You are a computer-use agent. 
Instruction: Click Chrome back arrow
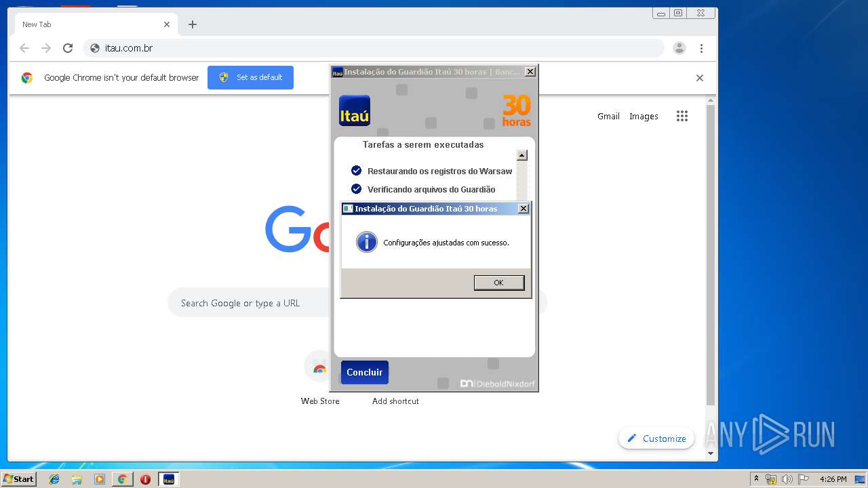pos(24,48)
